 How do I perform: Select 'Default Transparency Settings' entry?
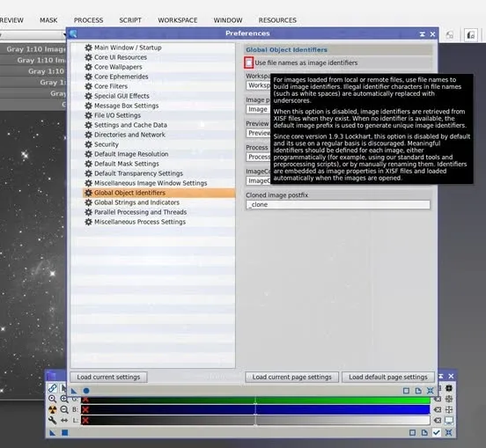tap(138, 173)
